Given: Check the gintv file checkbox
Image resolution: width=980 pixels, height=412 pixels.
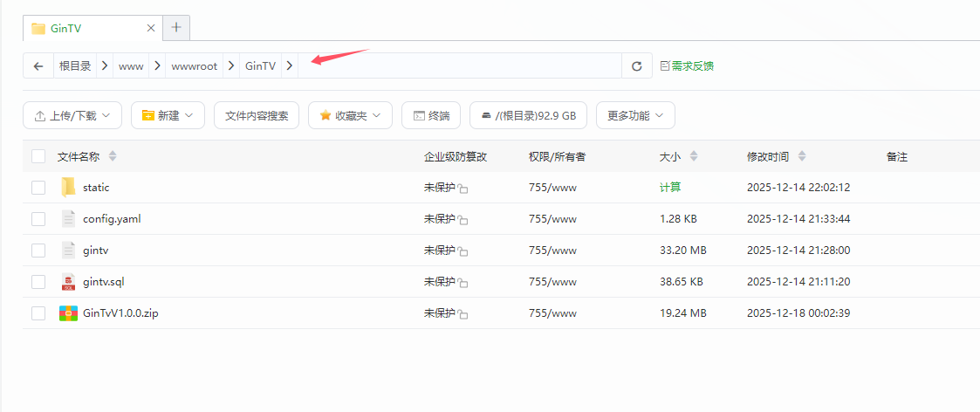Looking at the screenshot, I should pyautogui.click(x=38, y=250).
